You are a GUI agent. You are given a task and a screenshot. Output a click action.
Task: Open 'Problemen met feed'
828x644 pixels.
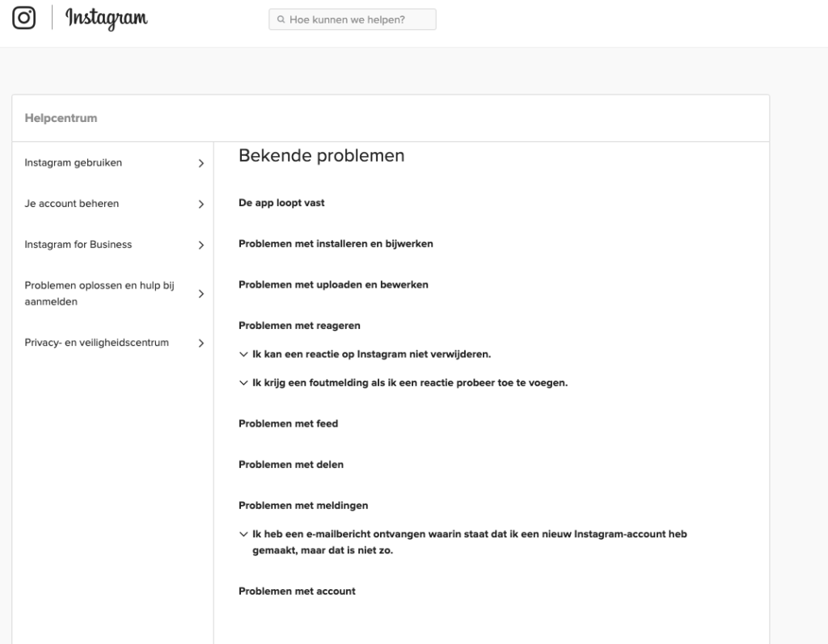click(288, 423)
